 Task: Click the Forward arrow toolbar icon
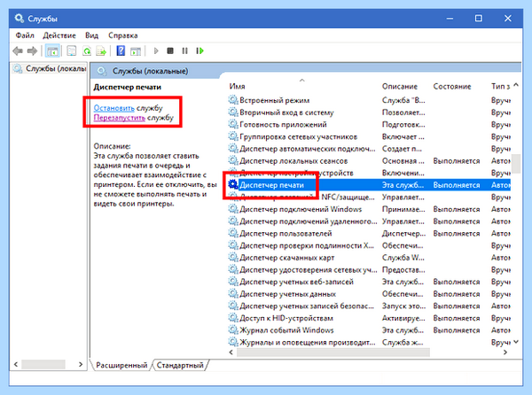32,51
